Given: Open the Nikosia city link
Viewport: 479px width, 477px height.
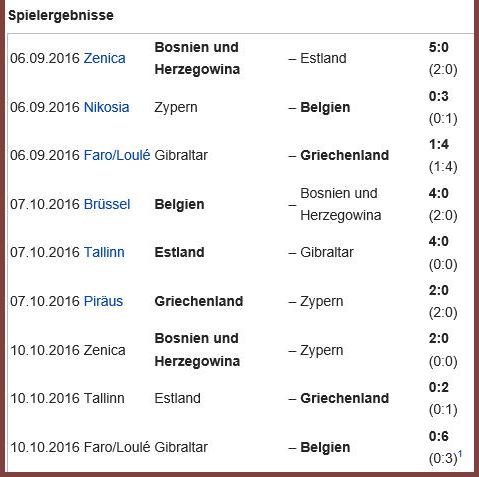Looking at the screenshot, I should 106,107.
